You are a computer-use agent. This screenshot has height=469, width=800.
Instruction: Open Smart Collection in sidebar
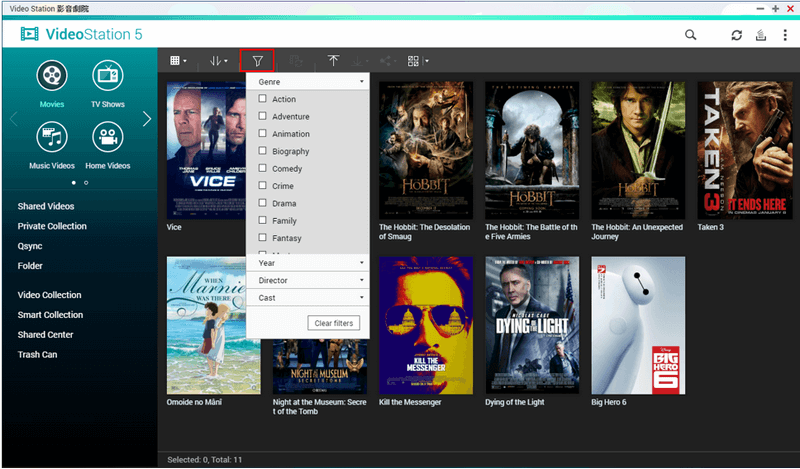click(51, 315)
